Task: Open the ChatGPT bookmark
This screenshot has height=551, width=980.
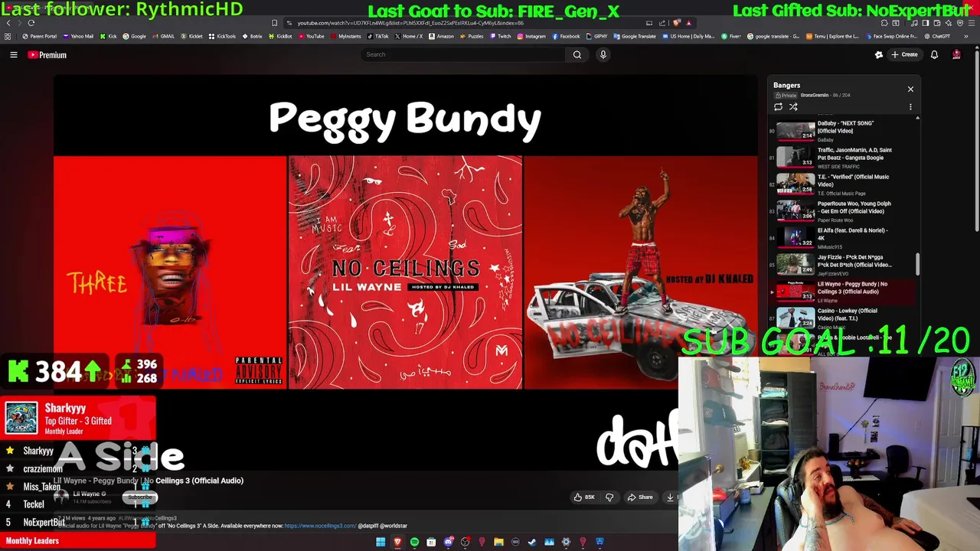Action: pyautogui.click(x=936, y=36)
